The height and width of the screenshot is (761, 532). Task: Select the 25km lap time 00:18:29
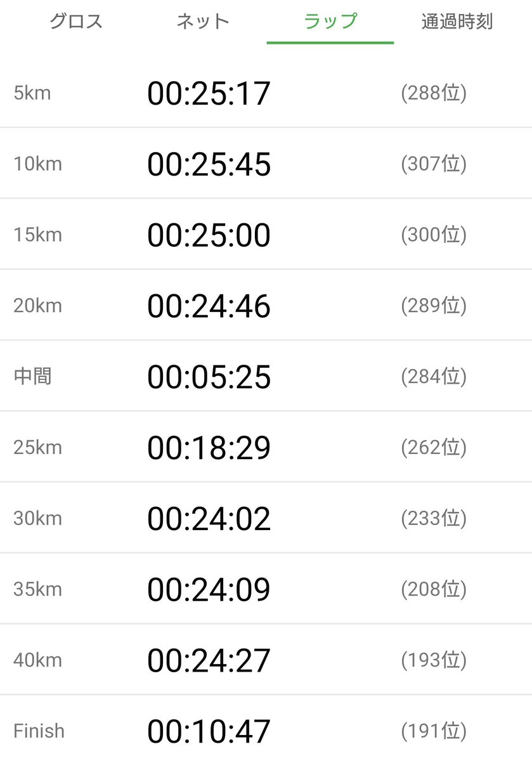click(209, 448)
